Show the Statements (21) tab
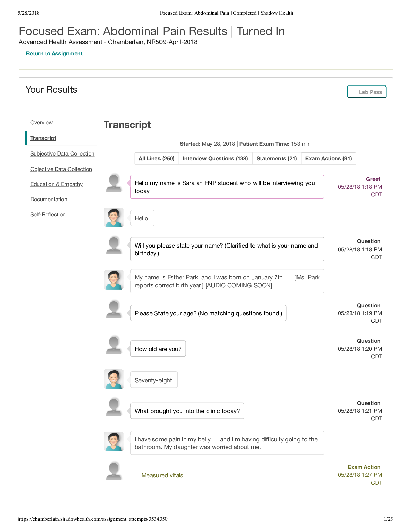Viewport: 411px width, 532px height. click(x=277, y=159)
